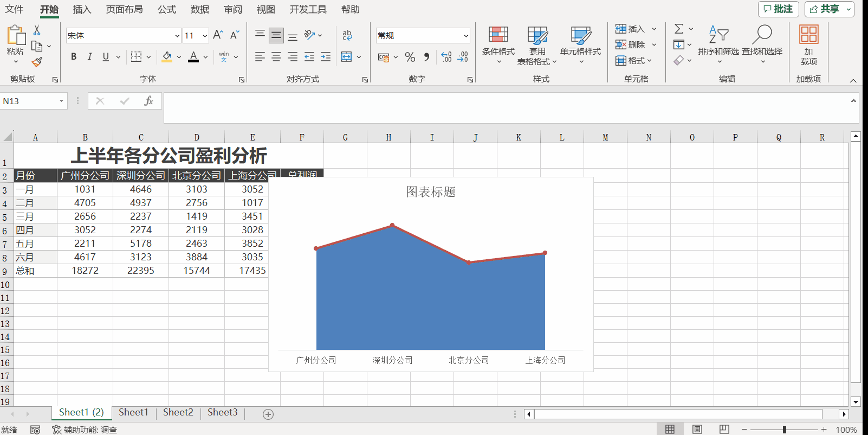This screenshot has height=435, width=868.
Task: Open the font size dropdown
Action: pyautogui.click(x=205, y=36)
